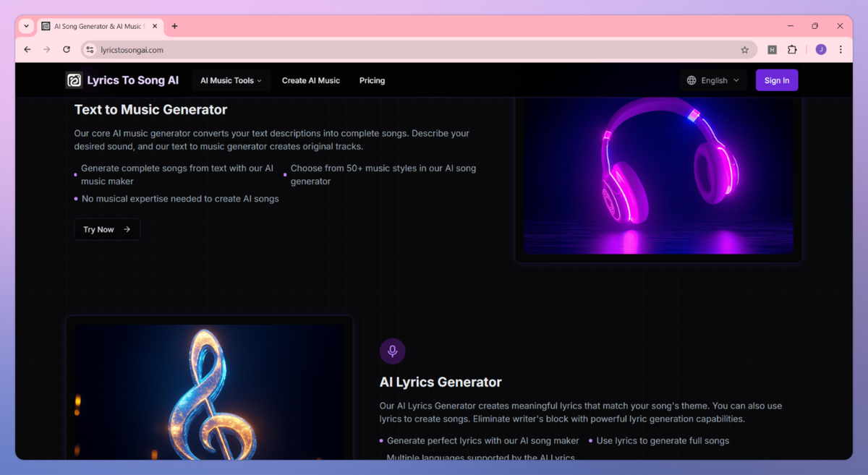This screenshot has height=475, width=868.
Task: Open the tab search dropdown arrow
Action: (x=27, y=26)
